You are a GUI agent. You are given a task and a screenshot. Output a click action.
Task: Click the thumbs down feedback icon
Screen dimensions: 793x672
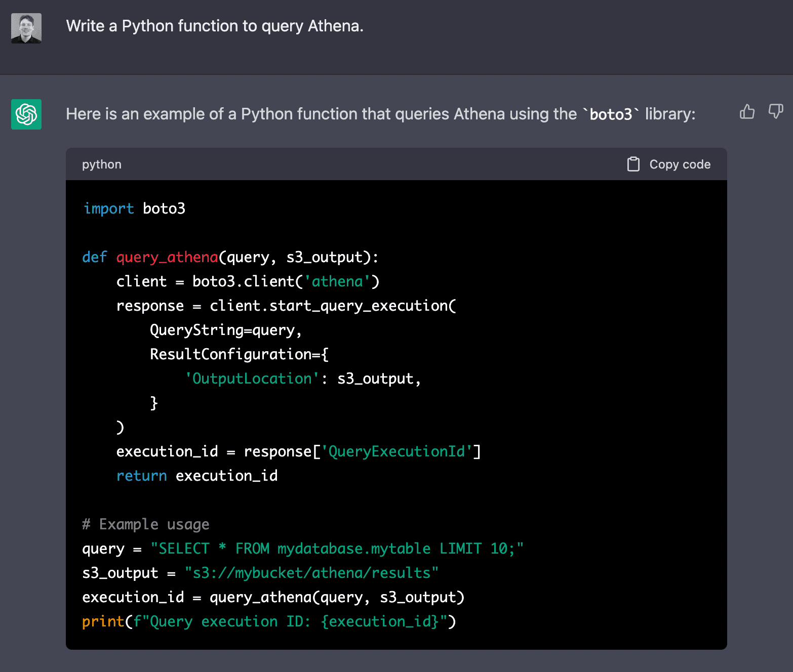point(775,112)
